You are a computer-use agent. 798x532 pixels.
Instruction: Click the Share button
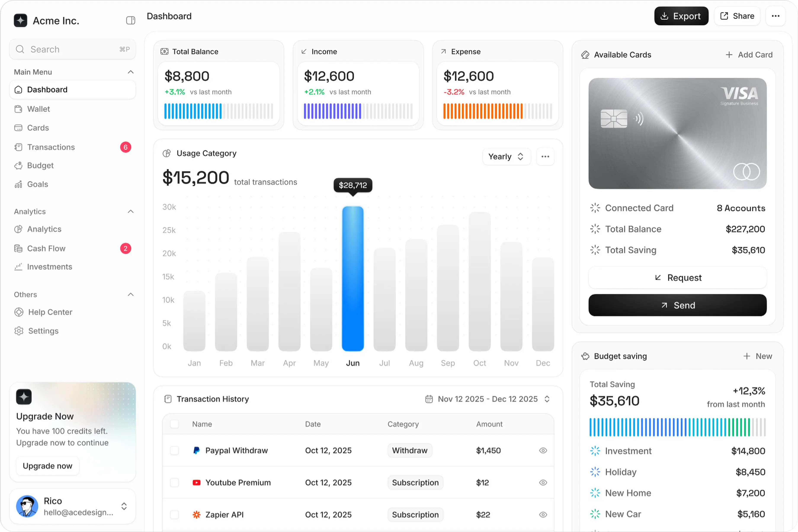pyautogui.click(x=737, y=16)
